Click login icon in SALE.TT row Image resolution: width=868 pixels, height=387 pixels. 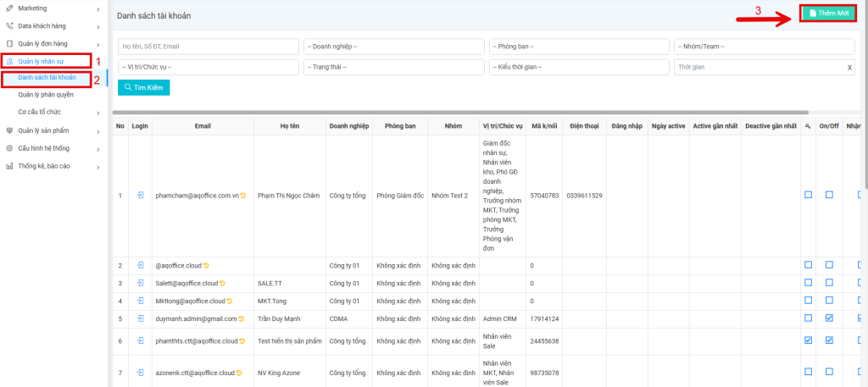[140, 283]
